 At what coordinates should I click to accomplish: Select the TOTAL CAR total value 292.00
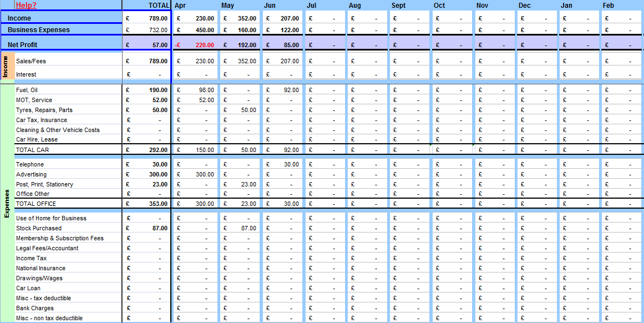click(147, 150)
